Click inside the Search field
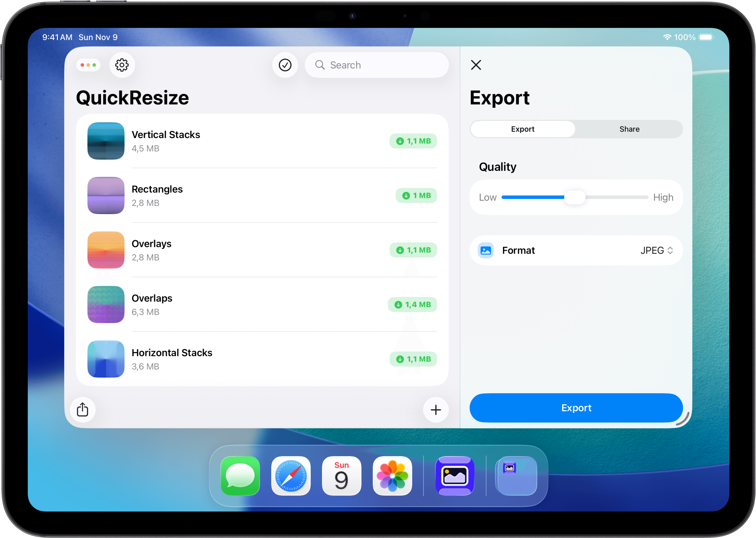Image resolution: width=756 pixels, height=538 pixels. point(377,65)
